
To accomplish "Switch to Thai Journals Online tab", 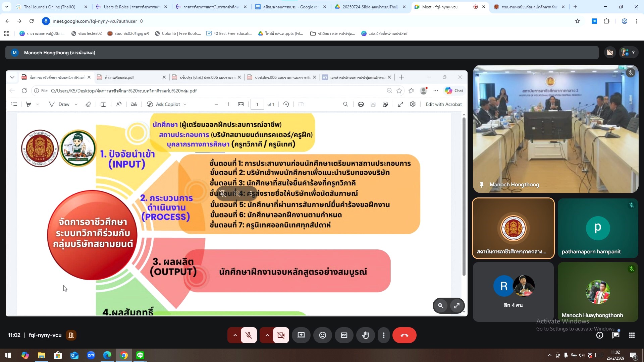I will click(x=50, y=7).
